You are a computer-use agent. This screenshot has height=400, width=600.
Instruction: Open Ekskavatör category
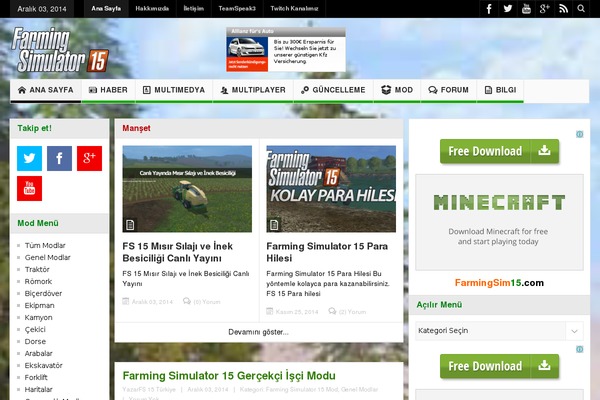(x=44, y=365)
